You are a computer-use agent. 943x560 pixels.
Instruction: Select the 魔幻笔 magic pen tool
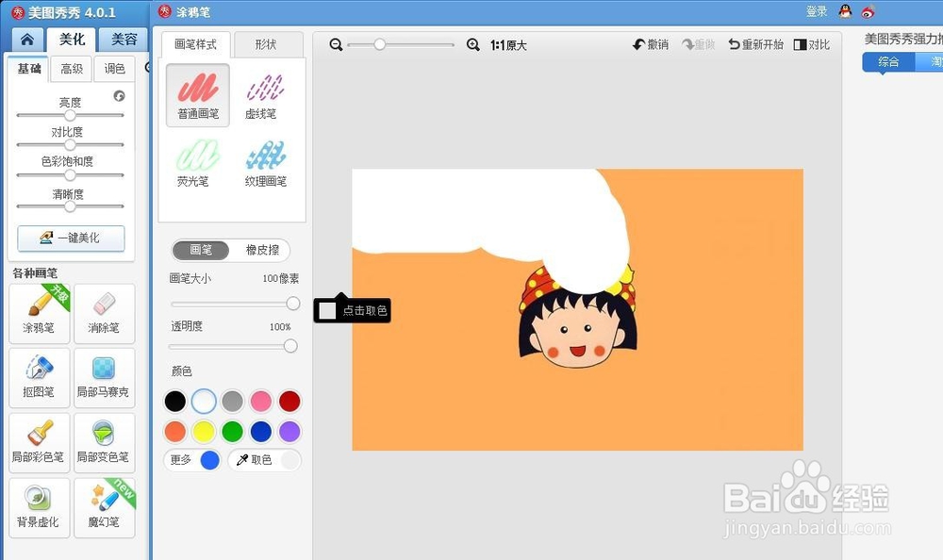click(x=104, y=507)
